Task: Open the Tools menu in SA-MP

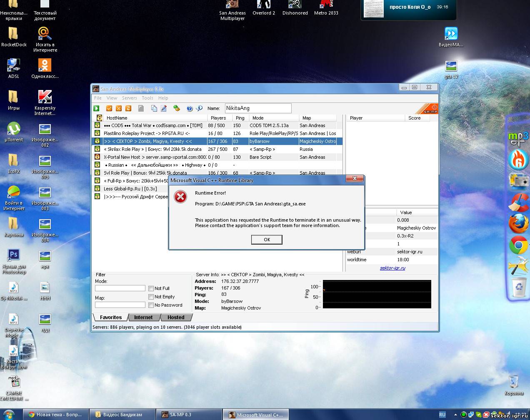Action: tap(147, 98)
